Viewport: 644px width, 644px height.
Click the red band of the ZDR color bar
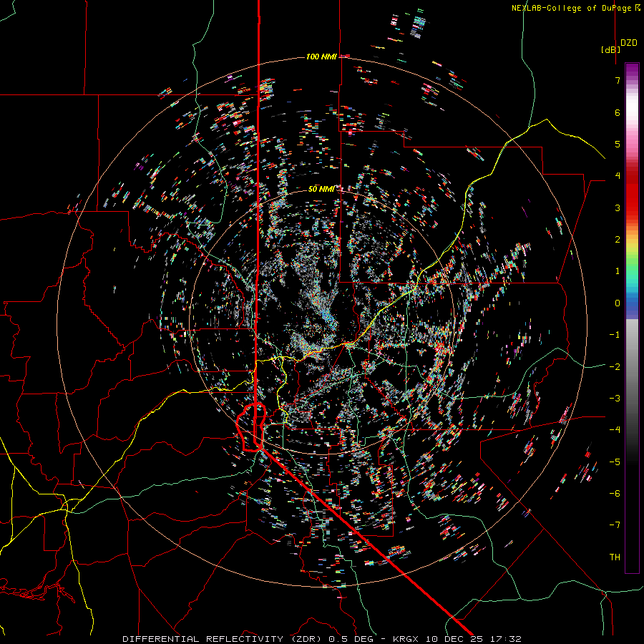632,195
